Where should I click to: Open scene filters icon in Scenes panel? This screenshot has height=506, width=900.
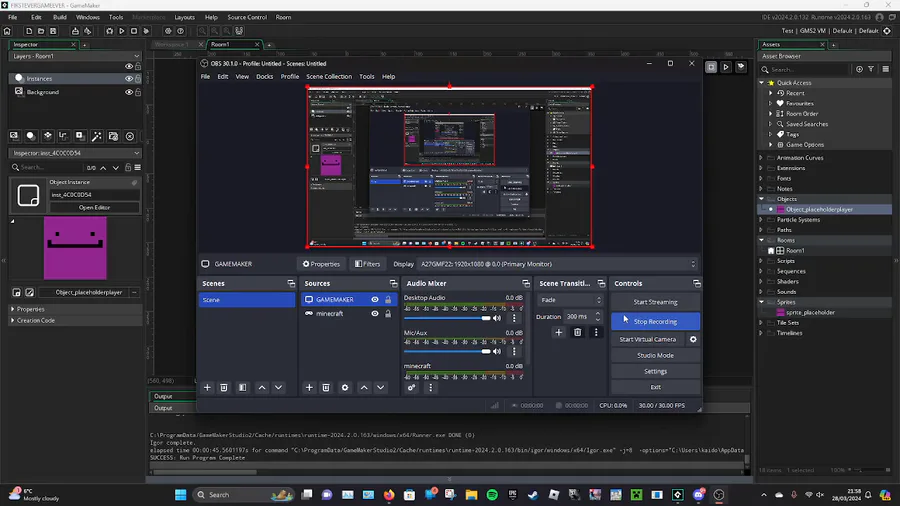tap(243, 388)
